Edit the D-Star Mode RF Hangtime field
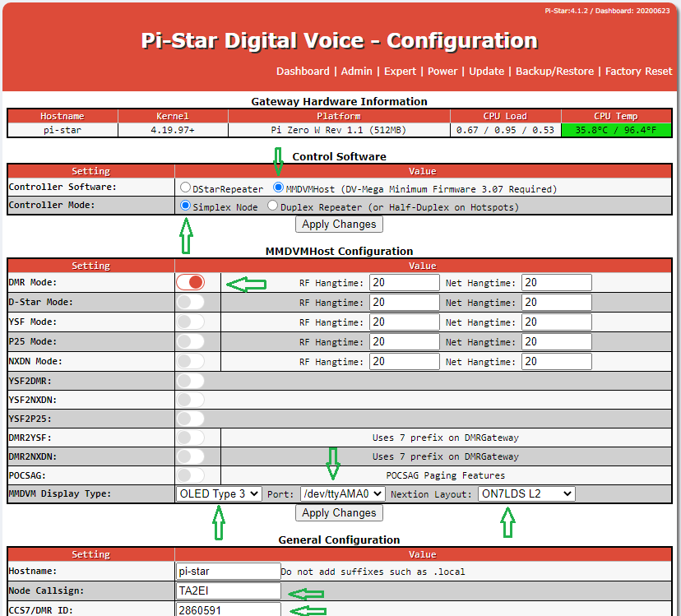This screenshot has height=616, width=681. 405,302
